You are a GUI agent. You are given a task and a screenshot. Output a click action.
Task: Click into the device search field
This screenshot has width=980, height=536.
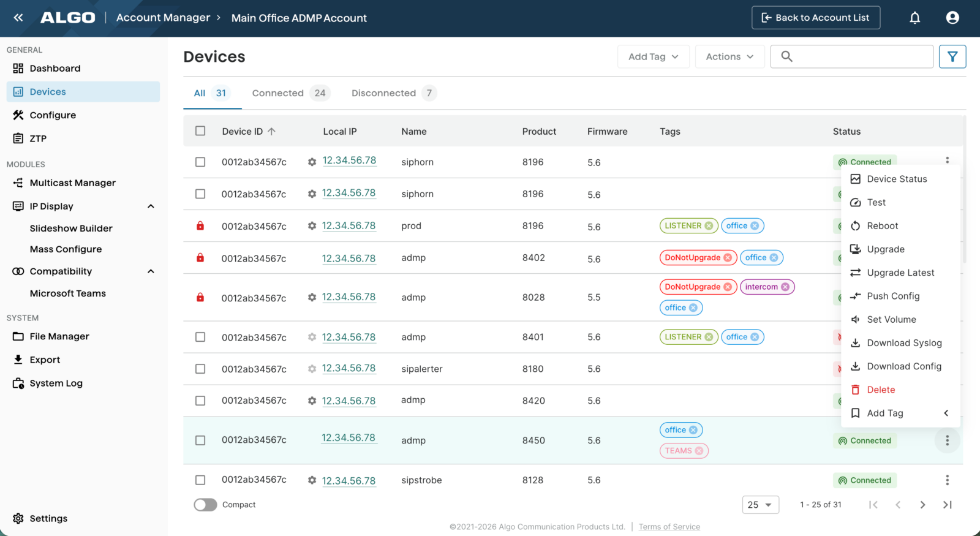click(x=861, y=56)
